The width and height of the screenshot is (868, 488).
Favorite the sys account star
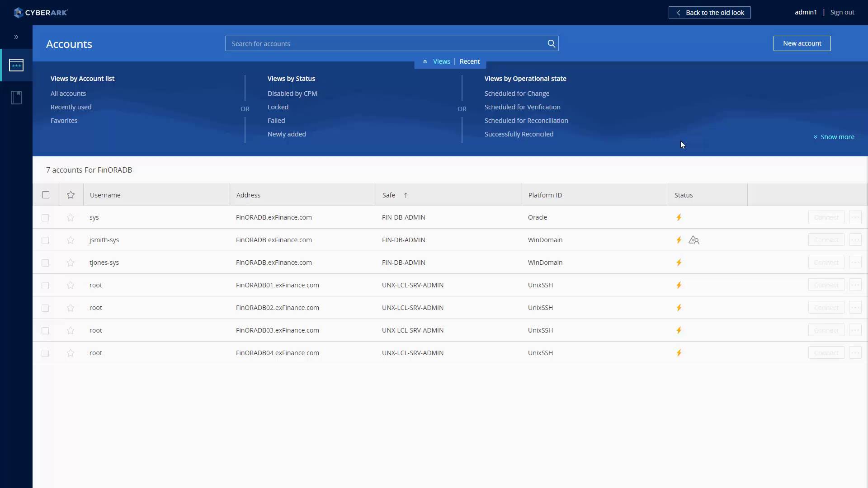click(71, 217)
